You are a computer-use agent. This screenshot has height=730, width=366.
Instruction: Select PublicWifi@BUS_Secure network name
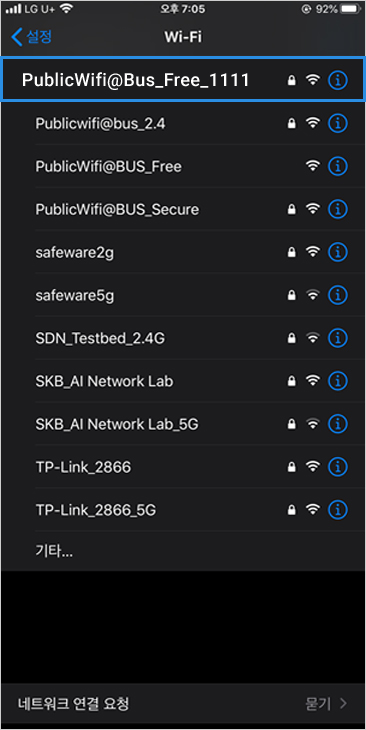(117, 209)
